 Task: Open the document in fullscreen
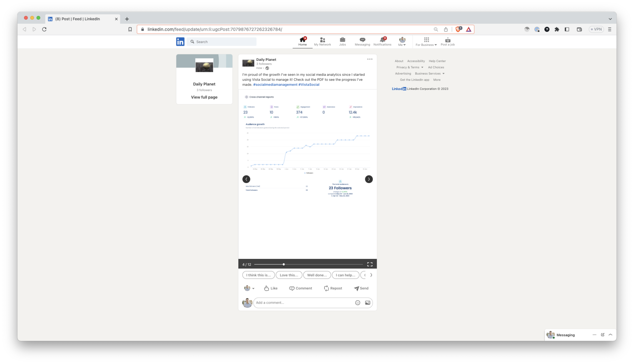pyautogui.click(x=370, y=264)
